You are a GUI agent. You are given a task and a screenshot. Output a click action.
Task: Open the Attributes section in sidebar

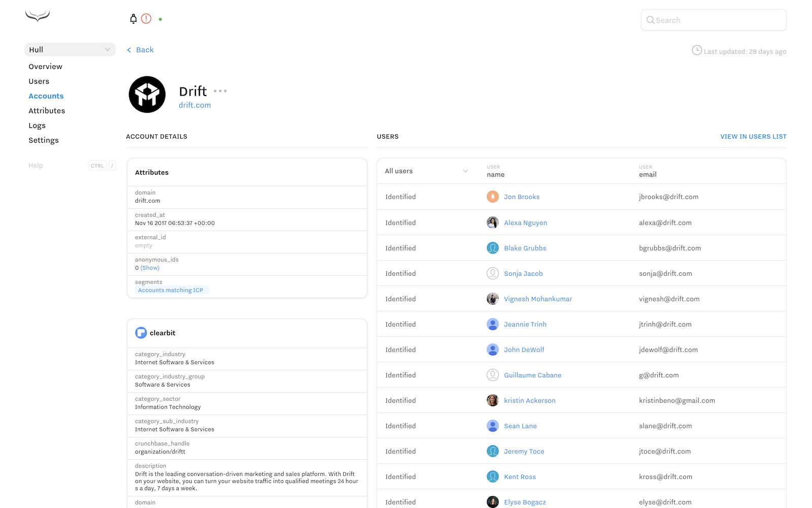(x=47, y=110)
